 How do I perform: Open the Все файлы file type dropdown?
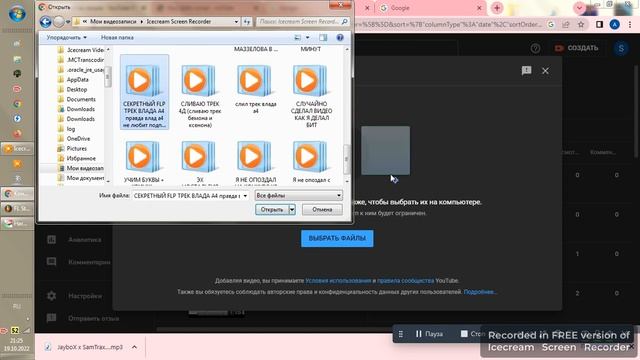(298, 196)
